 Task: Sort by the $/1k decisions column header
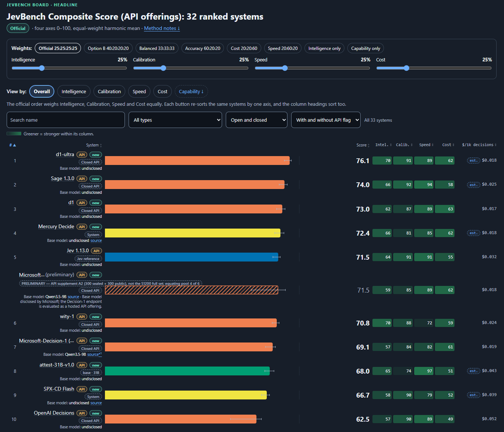click(x=479, y=145)
